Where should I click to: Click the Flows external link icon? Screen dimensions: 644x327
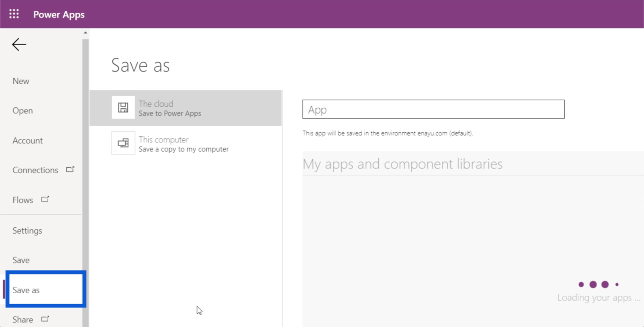[45, 199]
